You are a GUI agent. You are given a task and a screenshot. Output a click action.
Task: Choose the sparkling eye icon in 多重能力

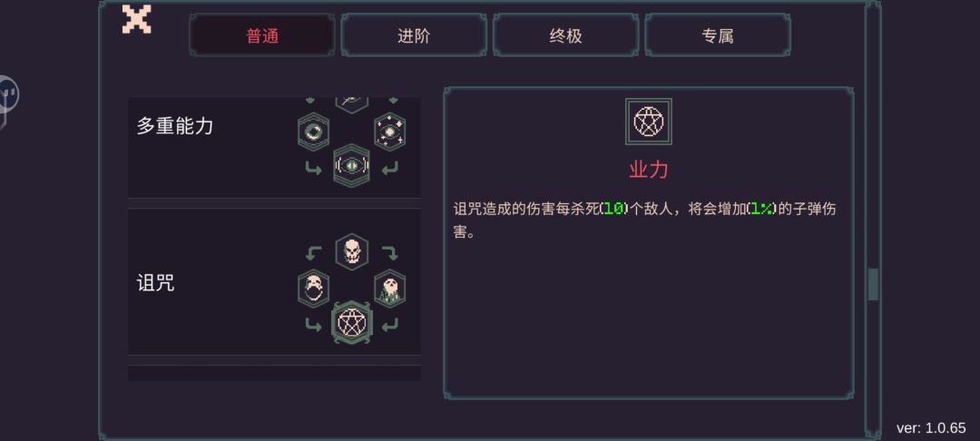tap(390, 132)
